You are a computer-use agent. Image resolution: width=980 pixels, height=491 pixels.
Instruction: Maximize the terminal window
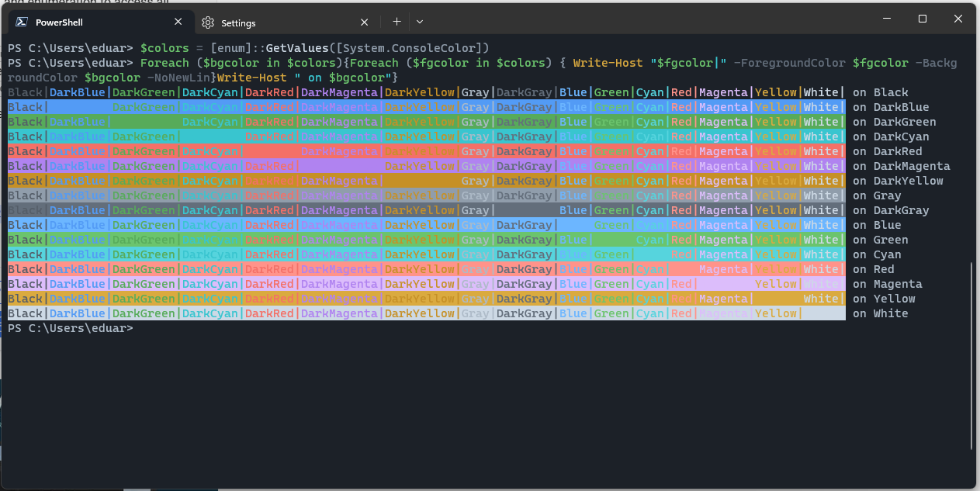[922, 19]
